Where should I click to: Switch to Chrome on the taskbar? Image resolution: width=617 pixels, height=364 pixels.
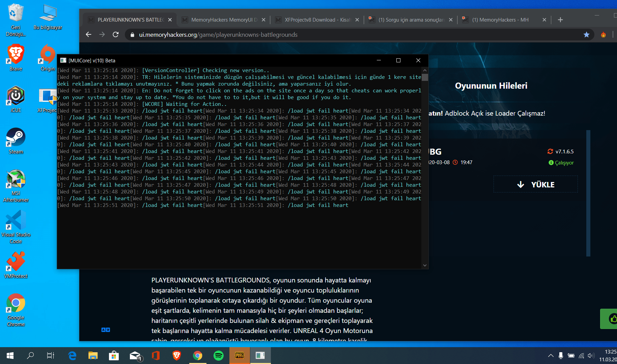click(198, 356)
